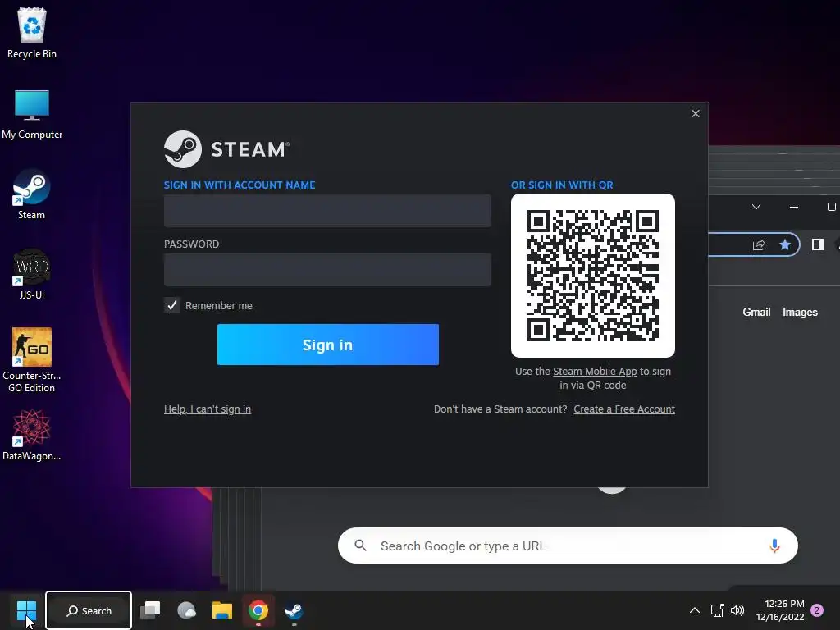This screenshot has height=630, width=840.
Task: Launch Counter-Strike GO Edition desktop shortcut
Action: coord(32,360)
